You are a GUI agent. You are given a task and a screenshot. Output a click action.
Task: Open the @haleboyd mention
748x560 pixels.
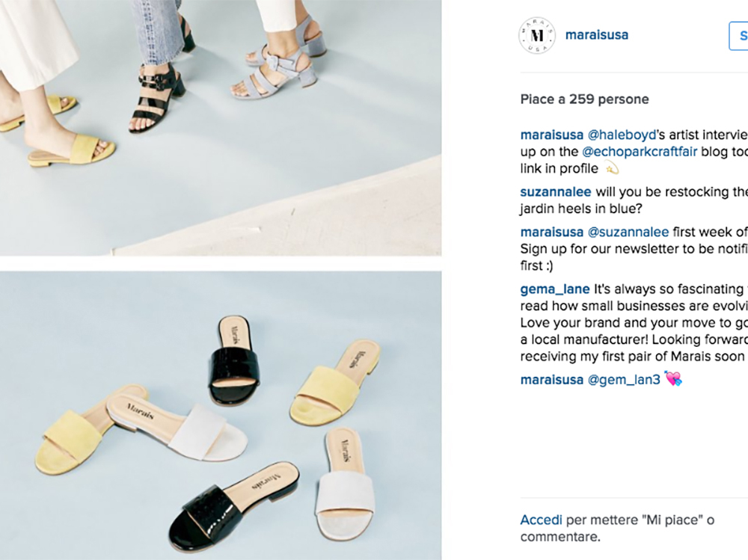click(622, 135)
